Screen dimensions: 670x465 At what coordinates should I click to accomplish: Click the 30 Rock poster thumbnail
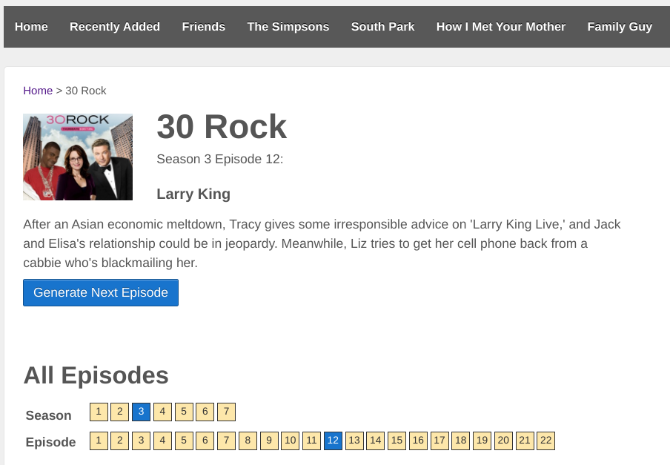tap(78, 157)
